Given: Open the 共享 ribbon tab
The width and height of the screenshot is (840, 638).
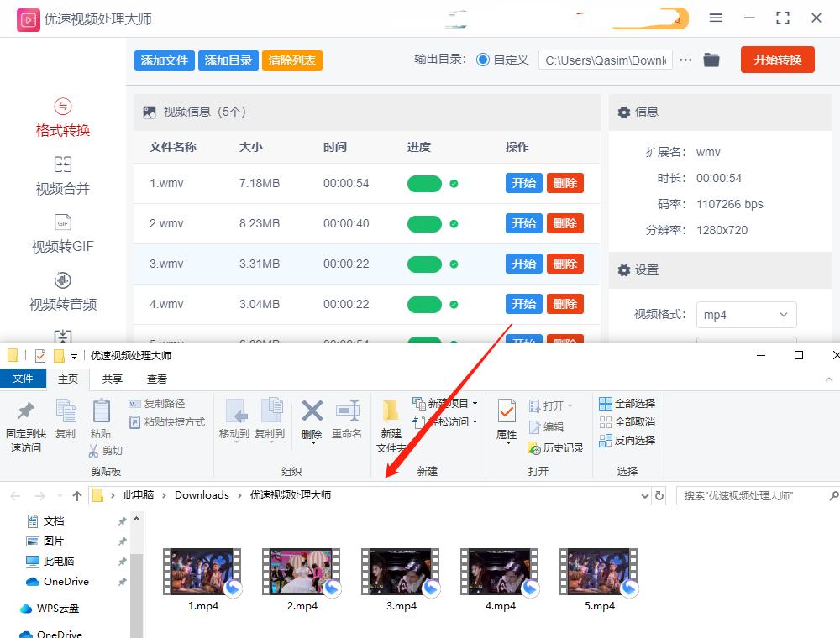Looking at the screenshot, I should pos(114,379).
